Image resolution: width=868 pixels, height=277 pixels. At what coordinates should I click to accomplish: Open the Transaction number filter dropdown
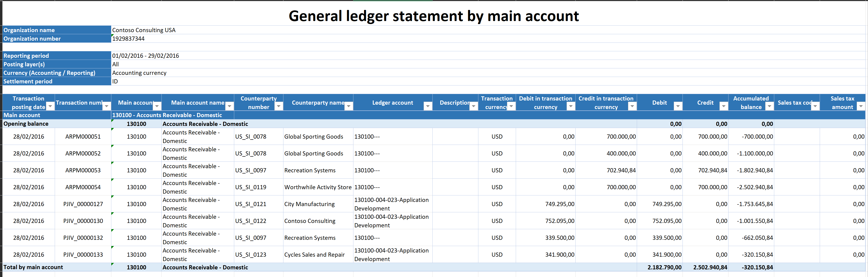coord(106,107)
